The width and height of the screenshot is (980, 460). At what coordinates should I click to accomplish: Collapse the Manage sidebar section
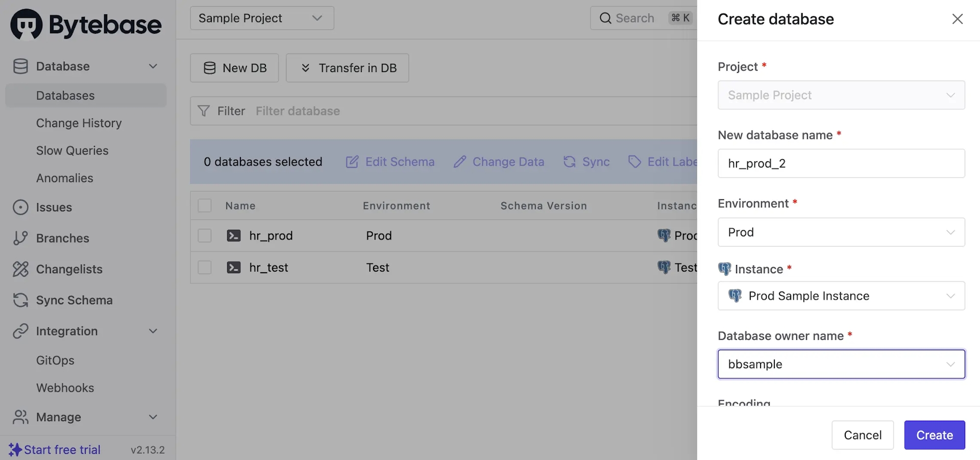[153, 417]
